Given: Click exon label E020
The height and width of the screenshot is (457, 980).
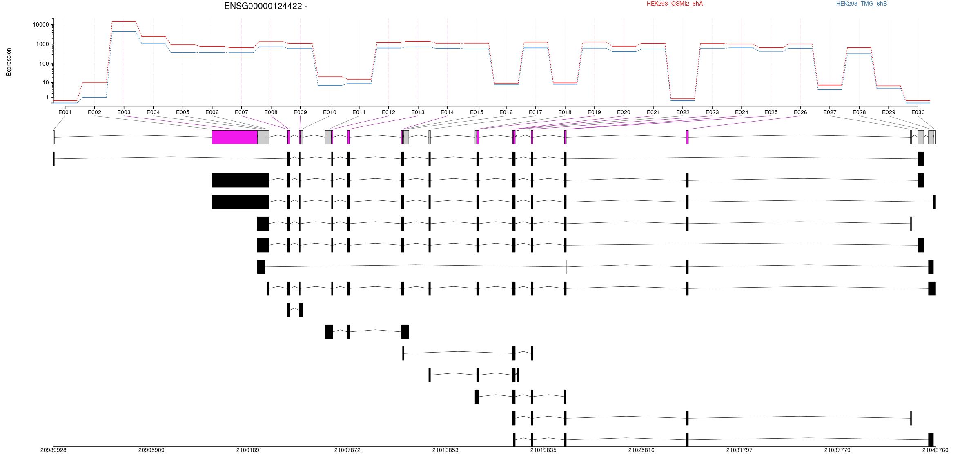Looking at the screenshot, I should click(624, 112).
